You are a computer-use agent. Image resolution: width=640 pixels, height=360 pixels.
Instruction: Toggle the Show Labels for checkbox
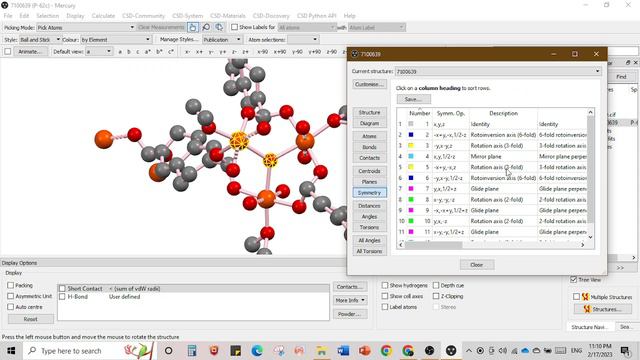point(234,27)
